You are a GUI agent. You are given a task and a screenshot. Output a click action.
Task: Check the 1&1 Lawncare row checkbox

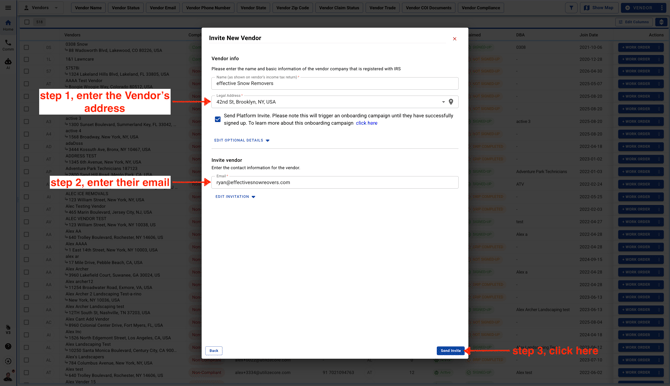pyautogui.click(x=26, y=59)
